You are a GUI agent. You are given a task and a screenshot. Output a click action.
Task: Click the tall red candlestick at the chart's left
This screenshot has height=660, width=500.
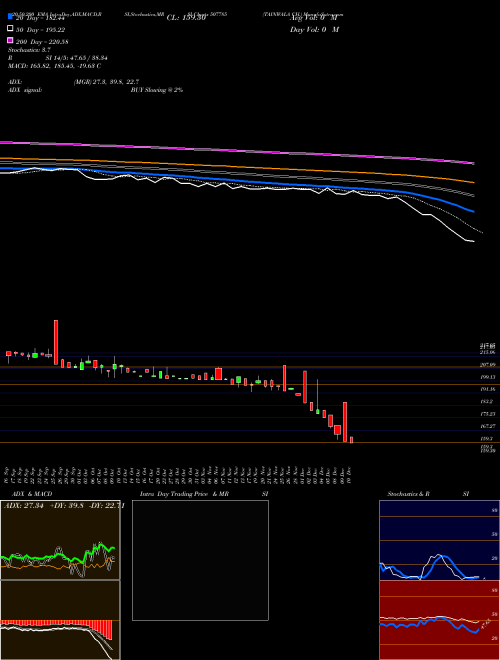tap(56, 342)
